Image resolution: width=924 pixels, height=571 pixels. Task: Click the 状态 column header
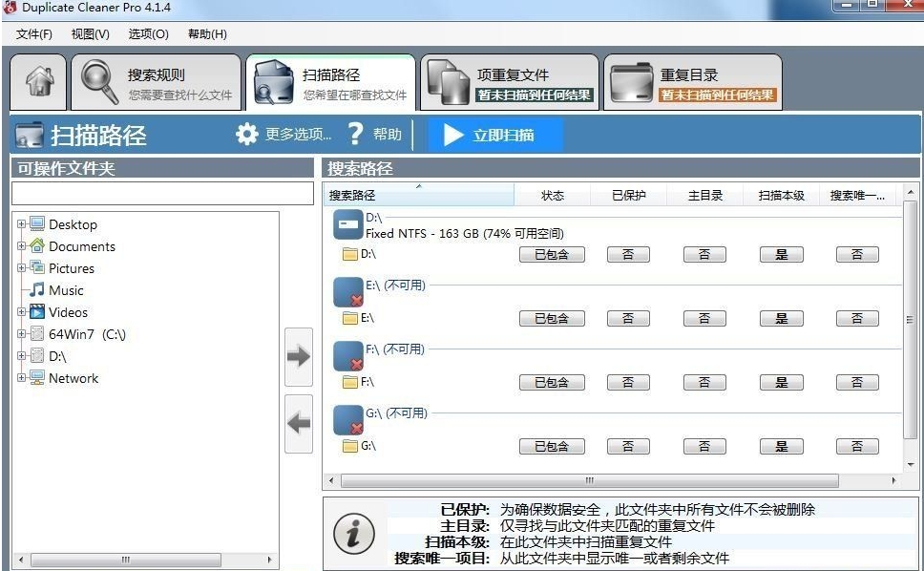pos(552,195)
